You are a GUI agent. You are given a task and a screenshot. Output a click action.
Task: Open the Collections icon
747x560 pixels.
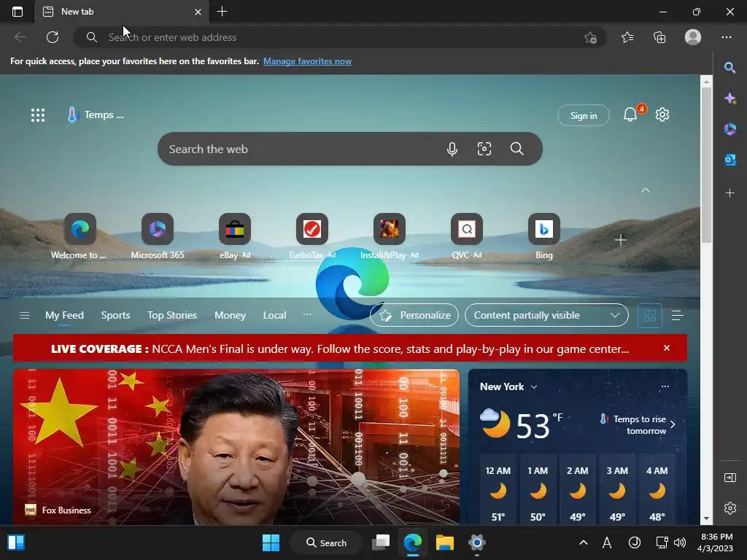(x=659, y=37)
